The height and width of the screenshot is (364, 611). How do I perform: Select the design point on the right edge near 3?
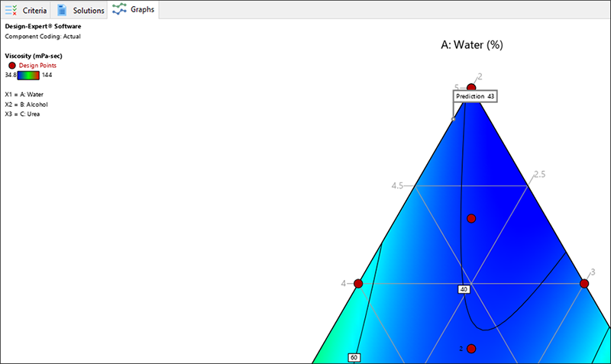click(584, 284)
